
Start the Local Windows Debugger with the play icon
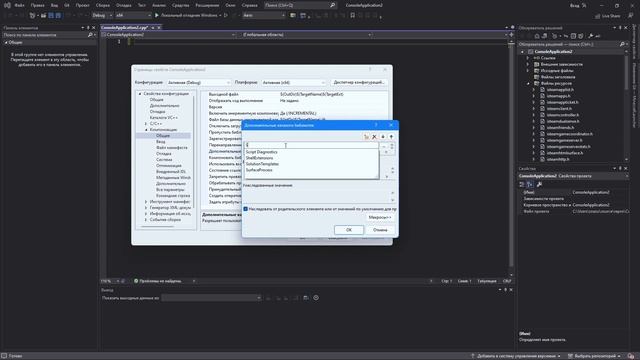tap(157, 15)
